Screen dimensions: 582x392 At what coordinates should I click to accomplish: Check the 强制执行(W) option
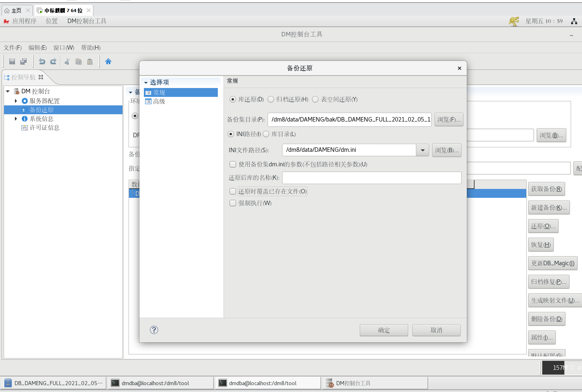(x=233, y=203)
